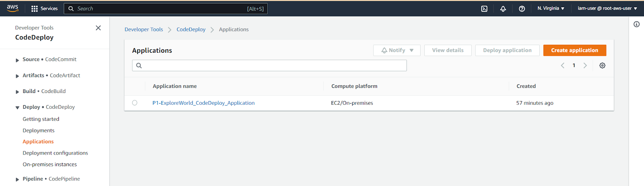Click Deploy application button
The height and width of the screenshot is (186, 644).
click(x=507, y=50)
